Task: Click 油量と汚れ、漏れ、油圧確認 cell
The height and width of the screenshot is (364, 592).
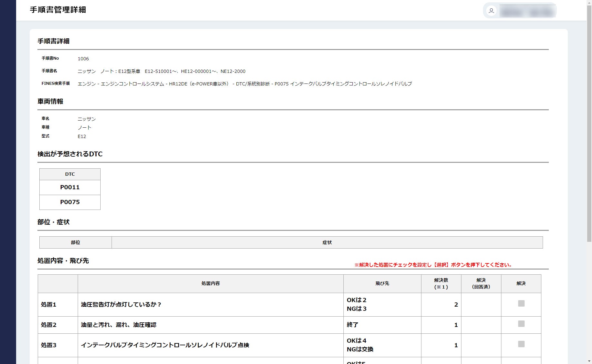Action: [x=211, y=325]
